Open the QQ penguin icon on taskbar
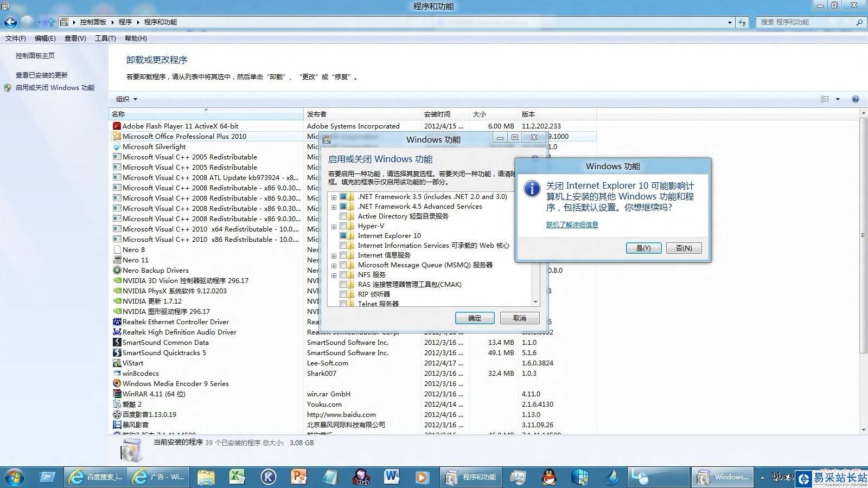 click(x=549, y=477)
